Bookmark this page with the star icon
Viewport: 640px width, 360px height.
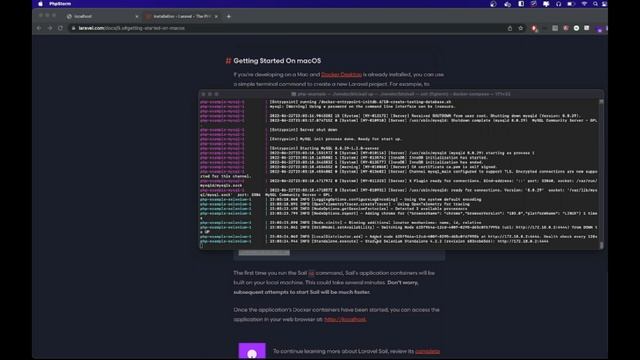click(521, 28)
